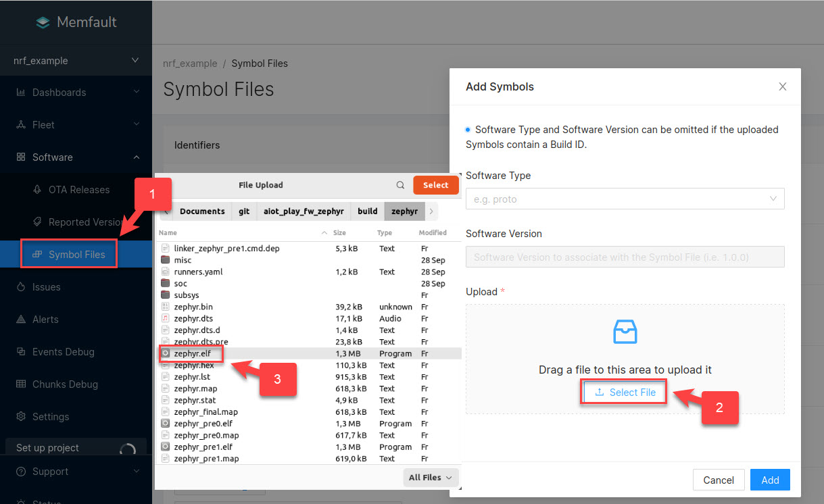Viewport: 824px width, 504px height.
Task: Sort files by Type column
Action: (385, 232)
